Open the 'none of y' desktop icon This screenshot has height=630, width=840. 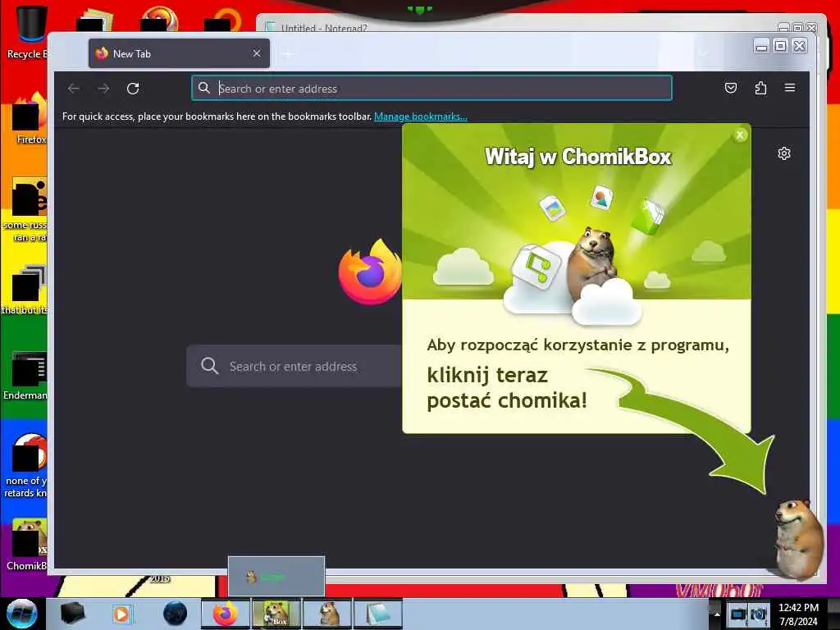pyautogui.click(x=27, y=465)
